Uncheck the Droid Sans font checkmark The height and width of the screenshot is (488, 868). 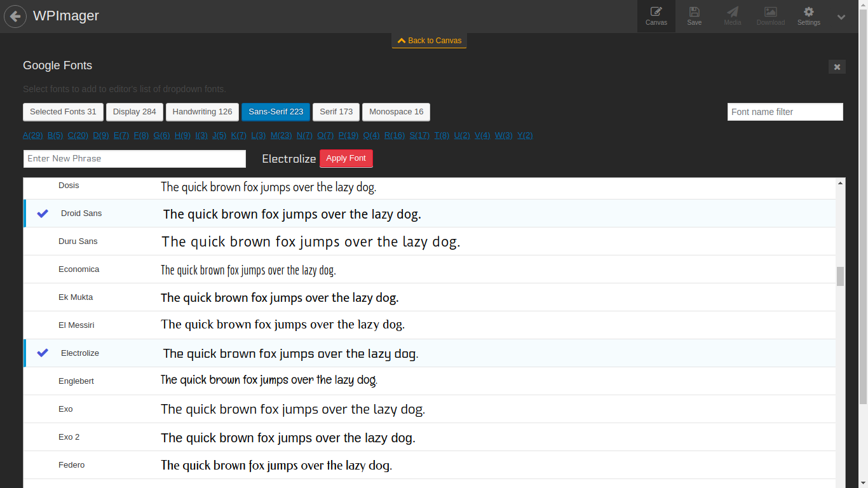pos(43,213)
